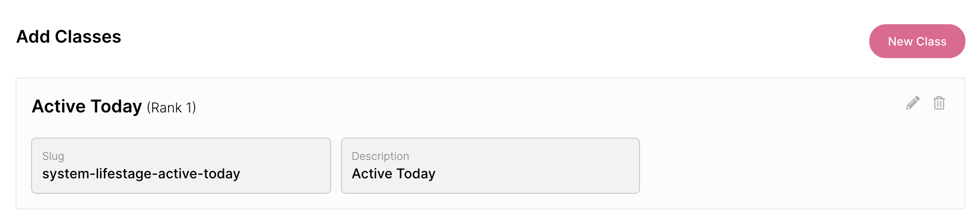
Task: Click the "(Rank 1)" label
Action: tap(171, 108)
